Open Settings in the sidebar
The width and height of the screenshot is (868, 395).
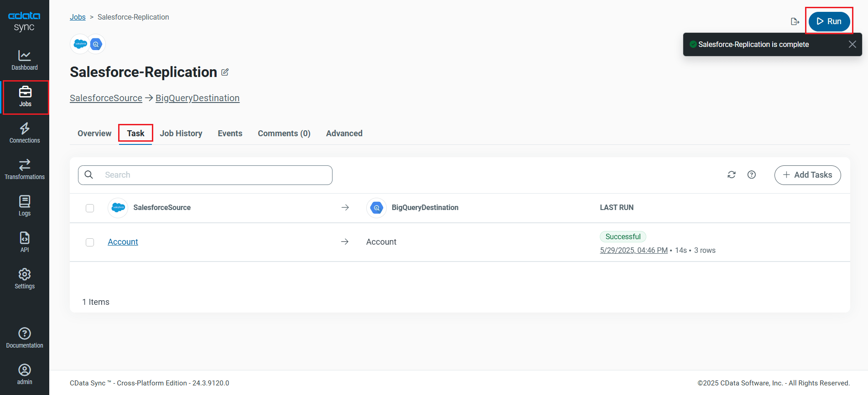(x=25, y=279)
